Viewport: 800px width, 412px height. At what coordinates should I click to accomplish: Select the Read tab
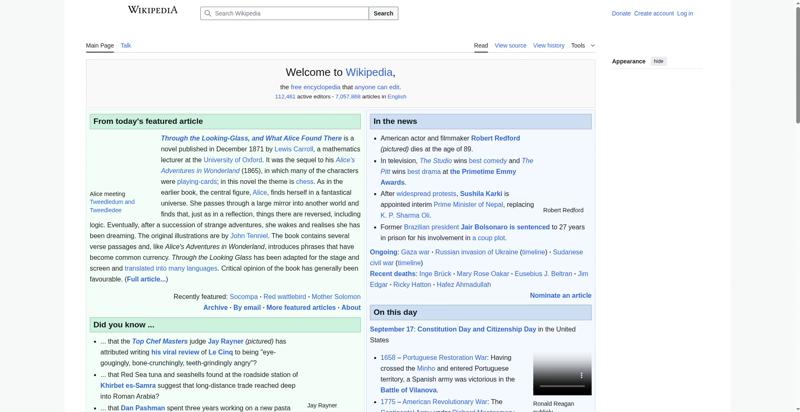481,45
